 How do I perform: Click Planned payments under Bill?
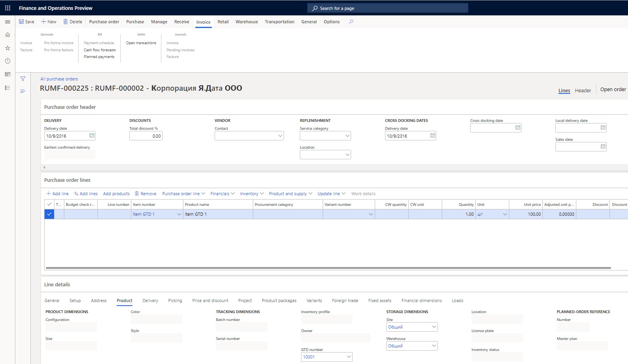click(99, 57)
